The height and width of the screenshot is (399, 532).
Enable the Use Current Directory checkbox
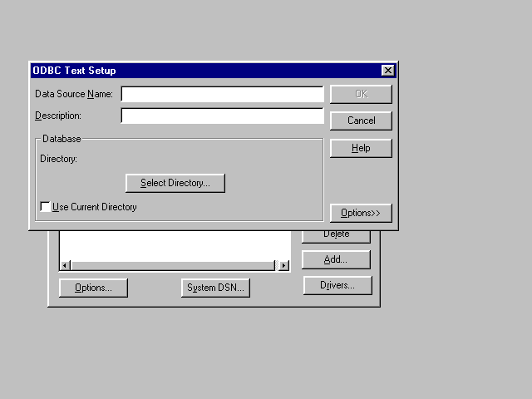pyautogui.click(x=46, y=207)
